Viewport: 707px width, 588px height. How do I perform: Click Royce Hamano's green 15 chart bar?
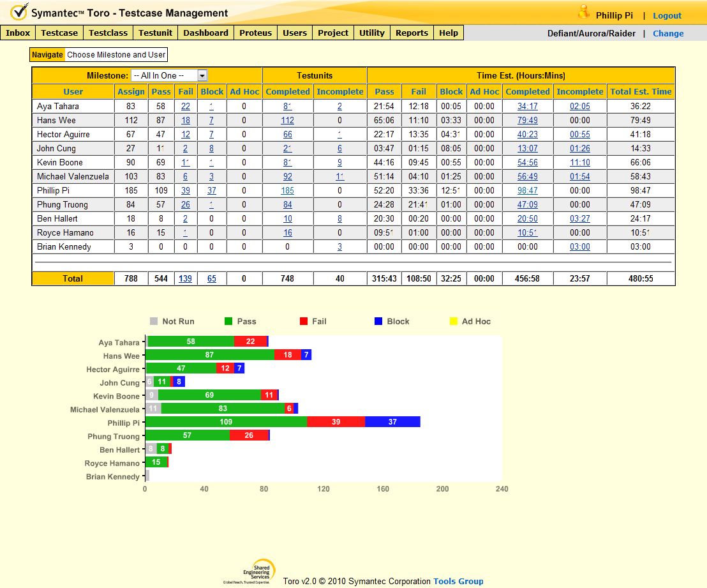(156, 462)
